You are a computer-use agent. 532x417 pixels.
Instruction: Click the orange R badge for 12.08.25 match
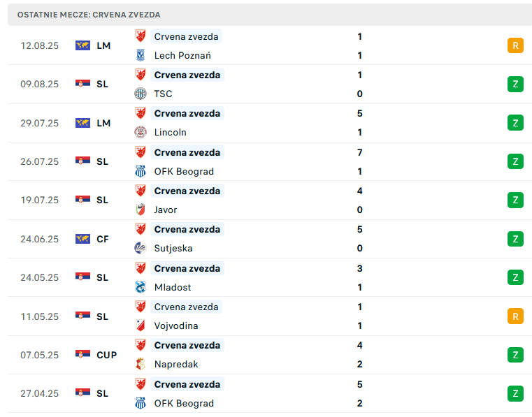[x=515, y=46]
